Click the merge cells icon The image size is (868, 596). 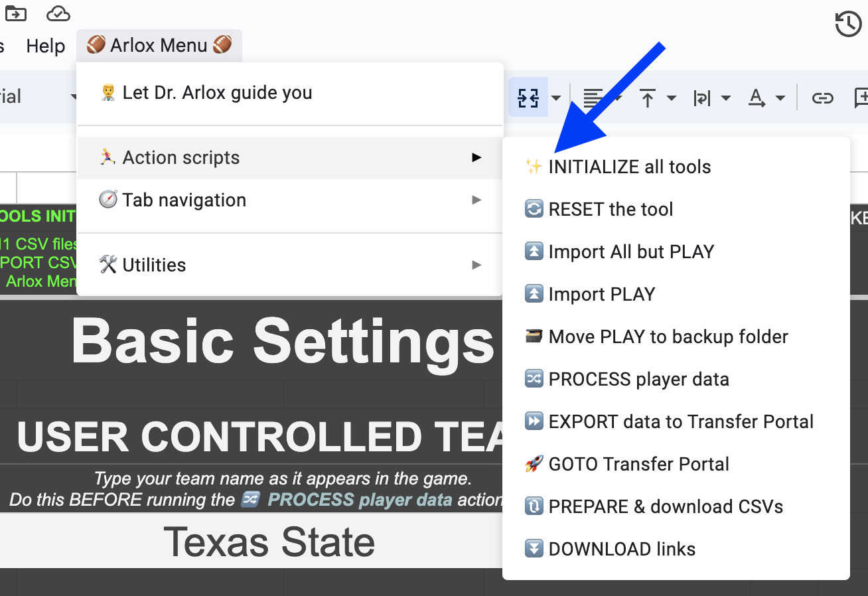pos(528,98)
